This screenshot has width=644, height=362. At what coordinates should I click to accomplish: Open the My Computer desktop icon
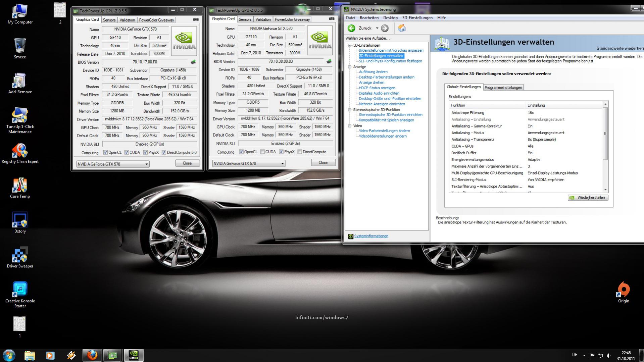point(20,14)
